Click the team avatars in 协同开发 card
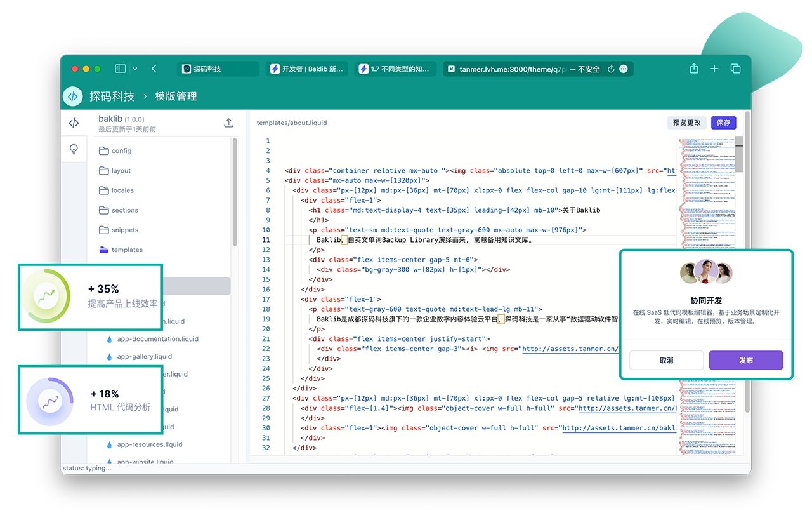The width and height of the screenshot is (812, 527). coord(706,273)
